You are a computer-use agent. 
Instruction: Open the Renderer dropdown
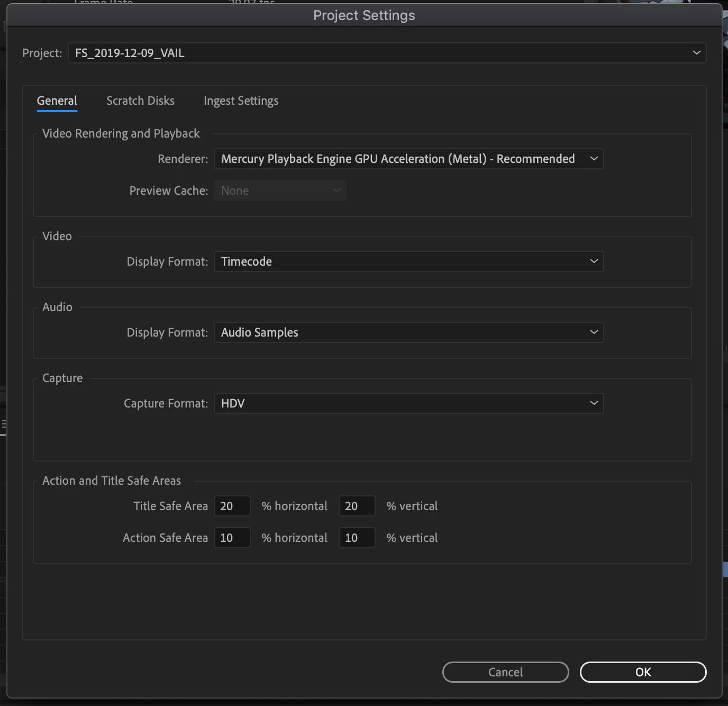pos(408,159)
